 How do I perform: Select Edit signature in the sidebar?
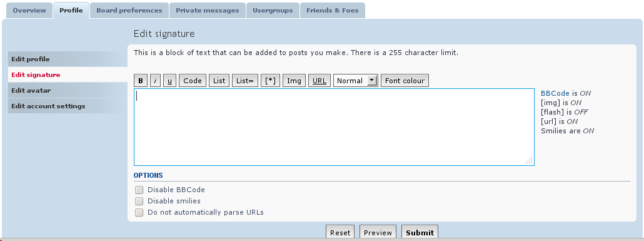pyautogui.click(x=68, y=75)
